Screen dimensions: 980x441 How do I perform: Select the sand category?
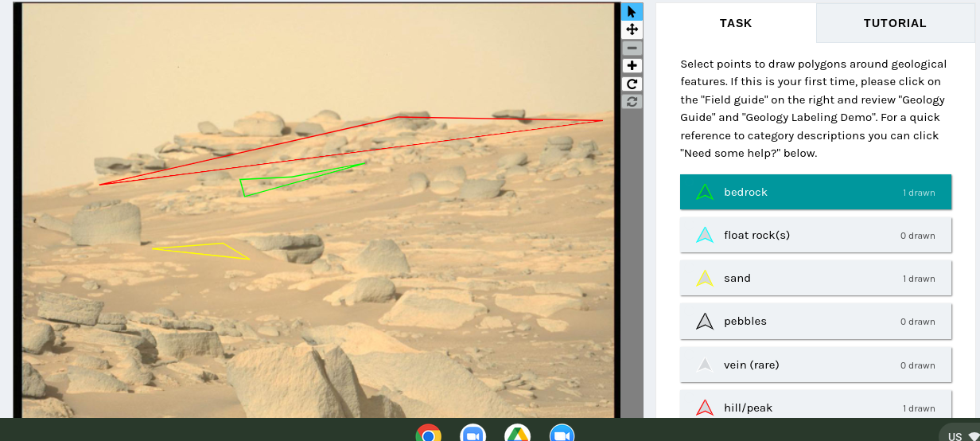point(815,278)
